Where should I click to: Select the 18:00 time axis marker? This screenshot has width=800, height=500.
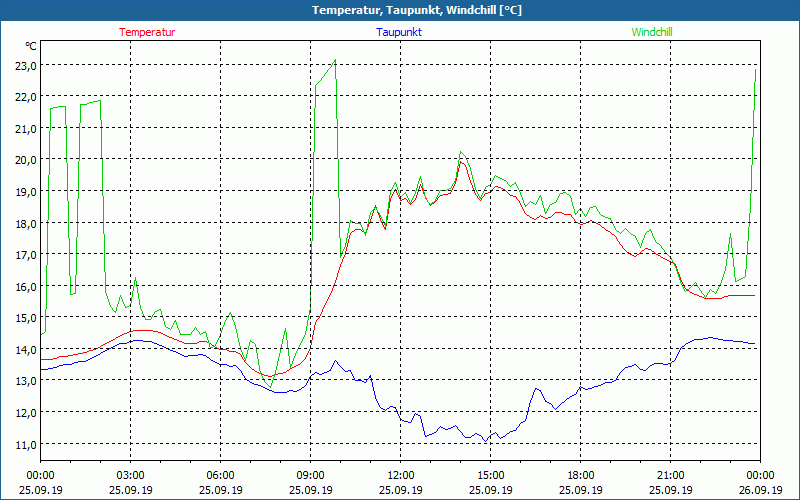(x=580, y=475)
